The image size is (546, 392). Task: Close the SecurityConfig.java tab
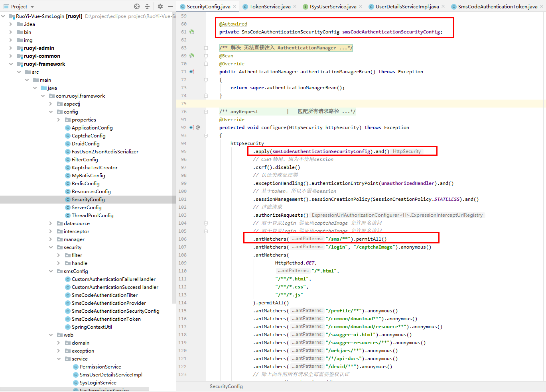pos(235,6)
